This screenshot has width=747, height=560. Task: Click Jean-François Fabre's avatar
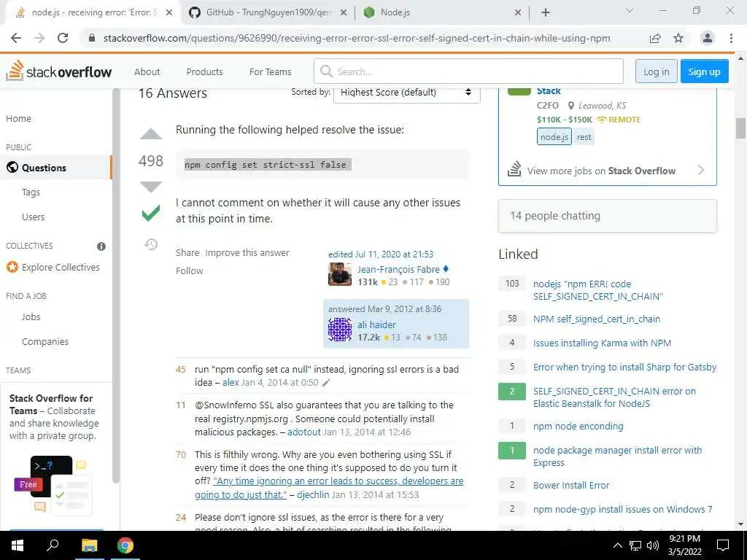(340, 274)
